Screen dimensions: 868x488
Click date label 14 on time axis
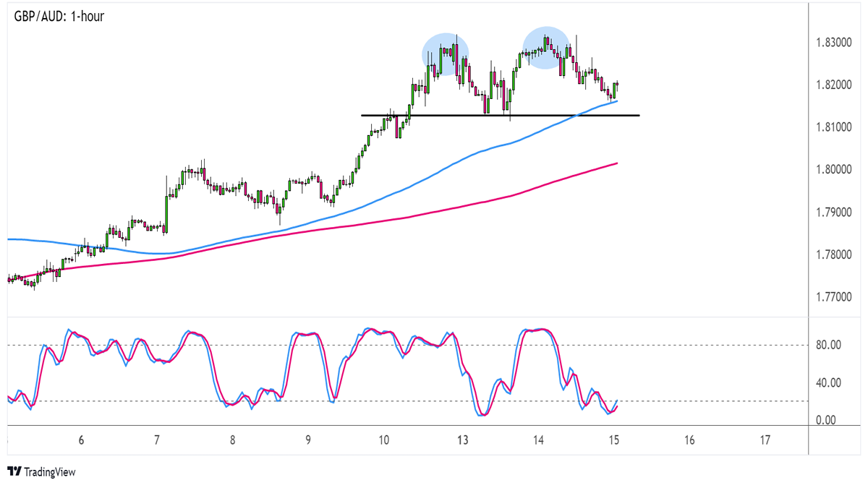coord(538,440)
